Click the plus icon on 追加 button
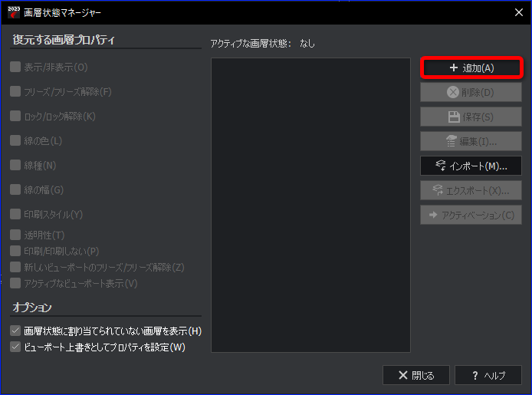The width and height of the screenshot is (532, 395). [453, 67]
